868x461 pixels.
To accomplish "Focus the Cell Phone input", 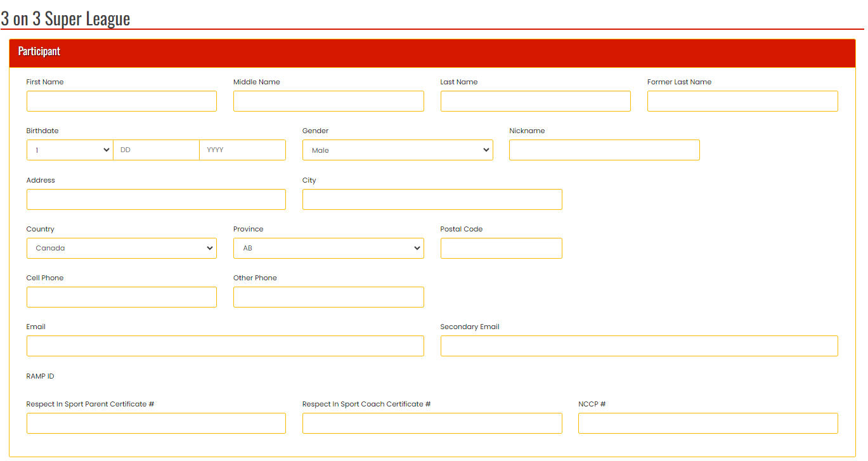I will 121,297.
